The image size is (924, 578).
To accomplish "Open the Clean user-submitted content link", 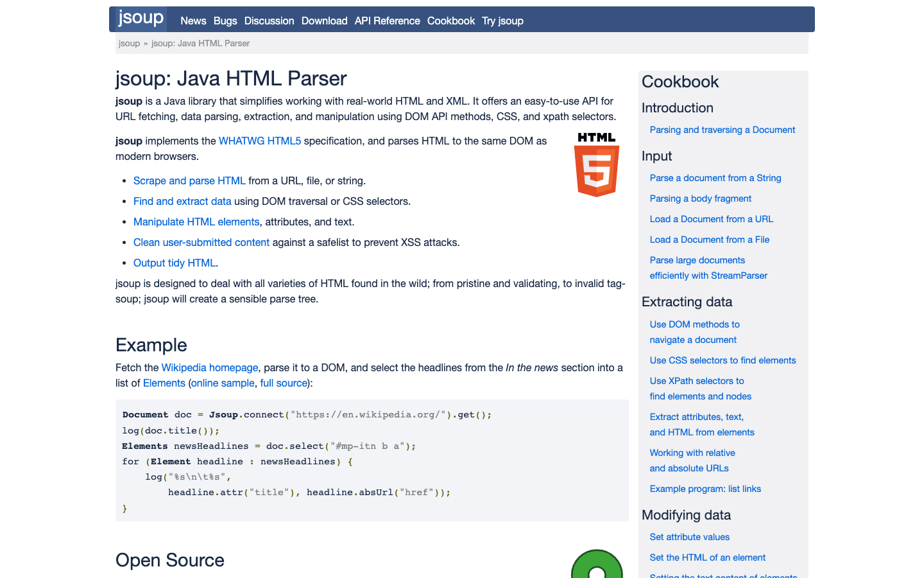I will coord(201,242).
